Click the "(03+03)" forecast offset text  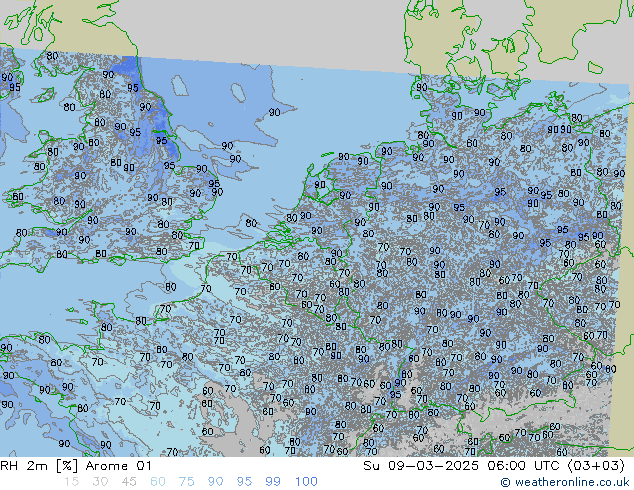point(596,466)
